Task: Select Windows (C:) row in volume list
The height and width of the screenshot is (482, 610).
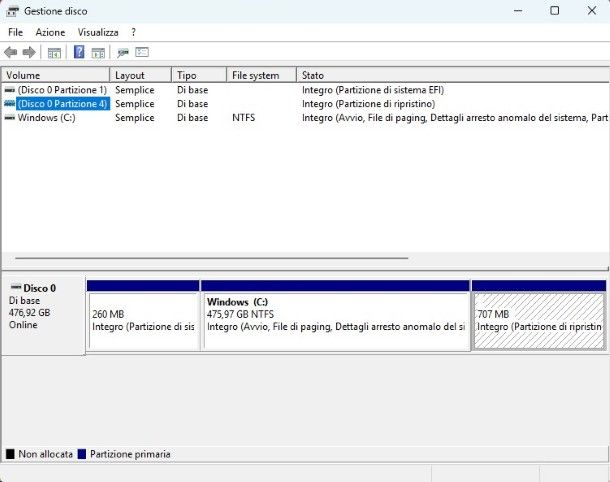Action: click(x=46, y=118)
